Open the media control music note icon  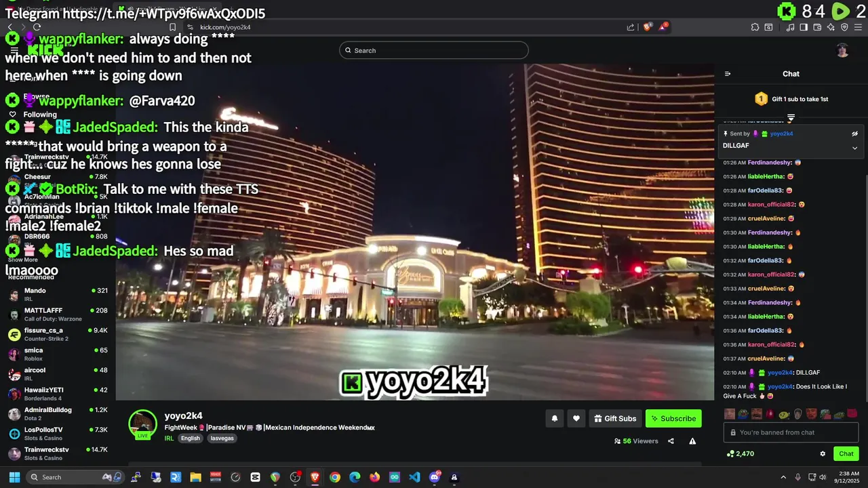[x=790, y=27]
